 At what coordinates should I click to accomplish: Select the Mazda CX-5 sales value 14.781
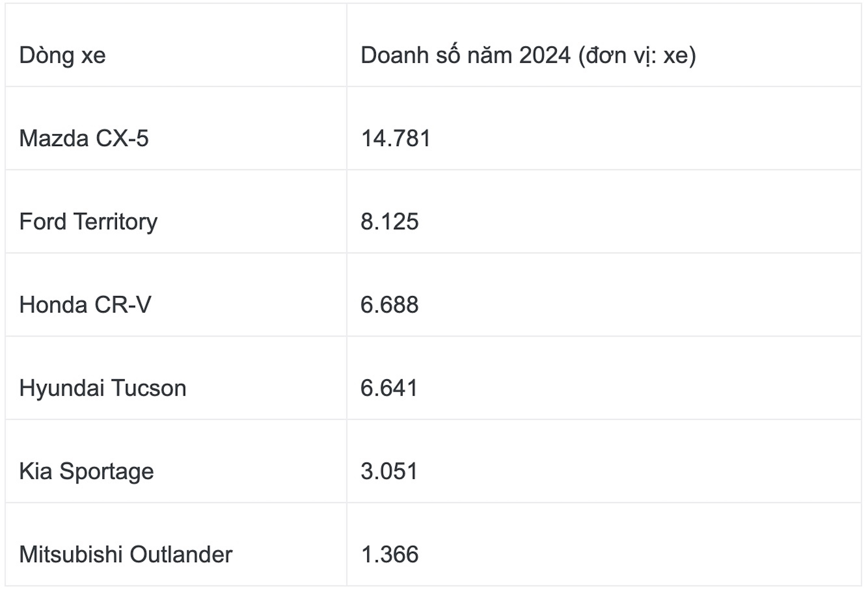coord(396,138)
